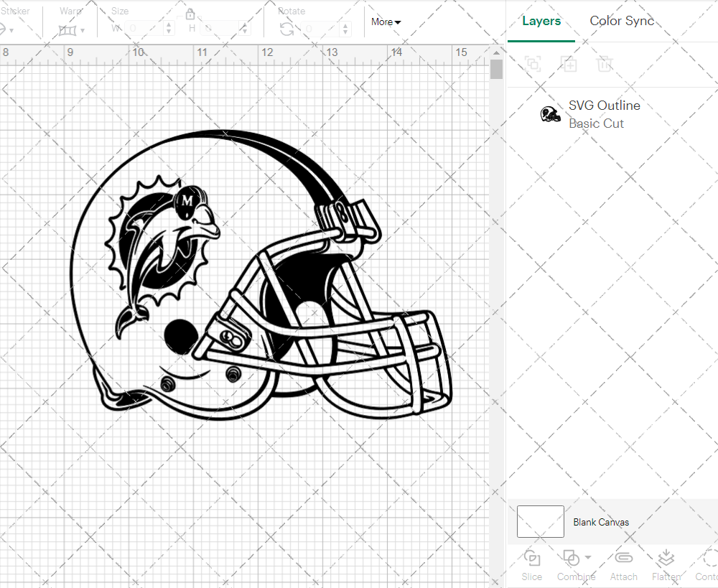Click the Blank Canvas color swatch

[x=540, y=522]
